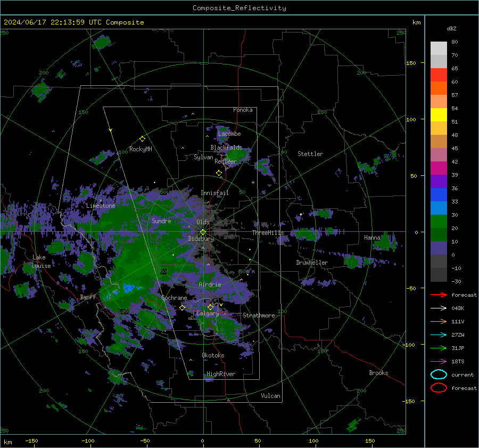Screen dimensions: 479x448
Task: Click the Vulcan town label
Action: [x=270, y=396]
